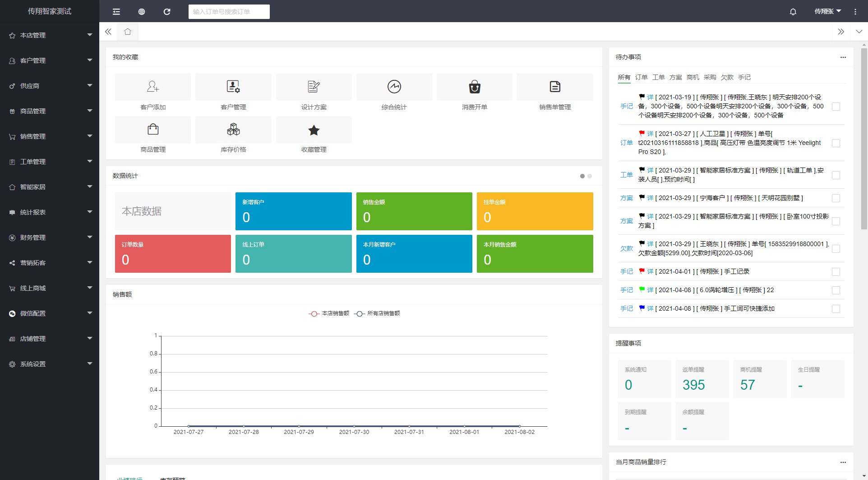The height and width of the screenshot is (480, 868).
Task: Expand 商品管理 sidebar menu
Action: point(50,111)
